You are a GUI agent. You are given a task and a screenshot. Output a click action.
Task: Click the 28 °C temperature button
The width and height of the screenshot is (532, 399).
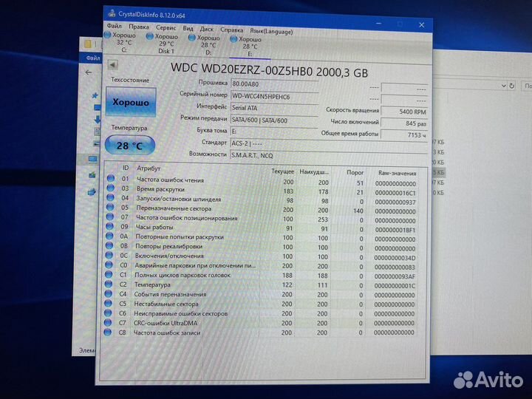(x=130, y=146)
